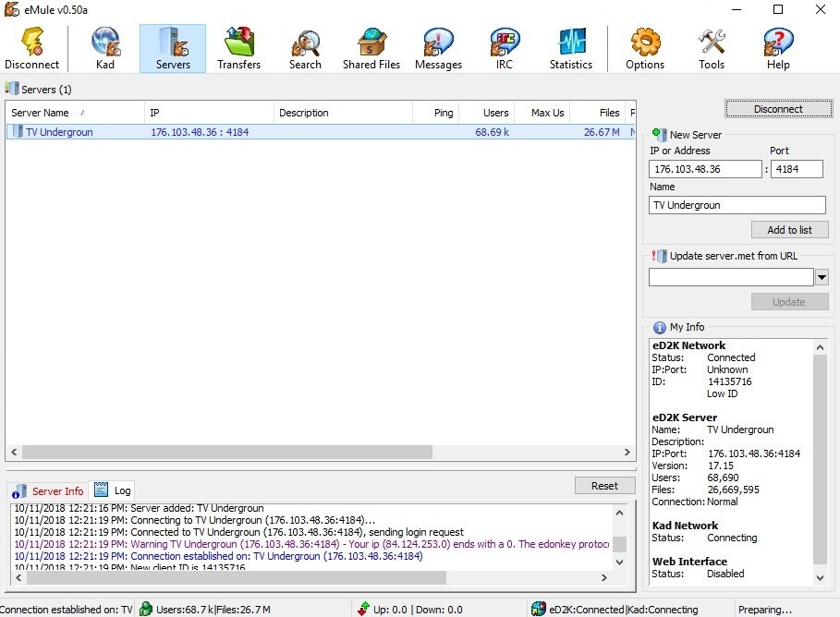
Task: Click 'Up: 0.0 | Down: 0.0' status text
Action: [418, 610]
